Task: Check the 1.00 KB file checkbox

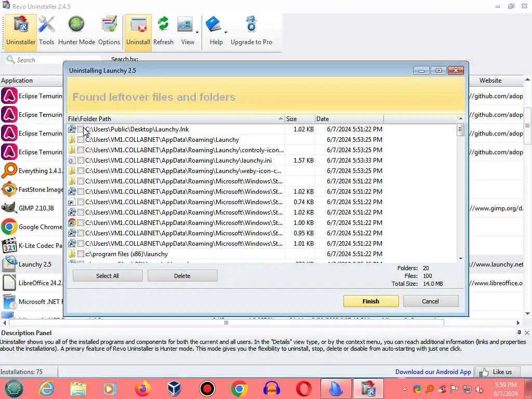Action: [x=81, y=223]
